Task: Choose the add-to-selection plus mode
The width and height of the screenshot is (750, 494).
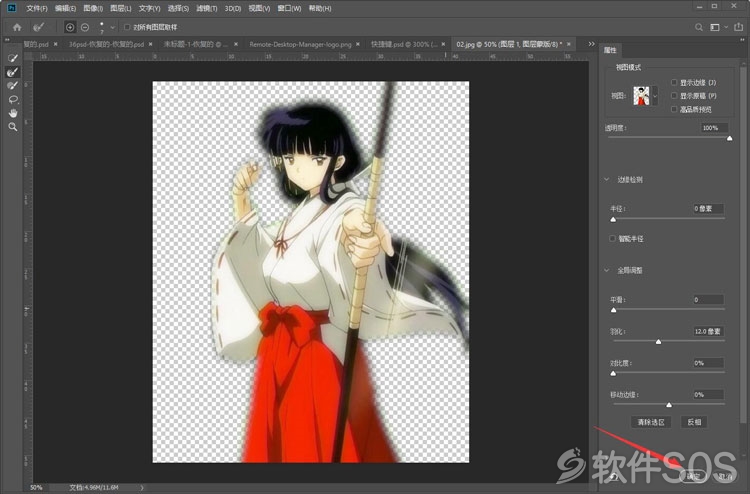Action: tap(70, 27)
